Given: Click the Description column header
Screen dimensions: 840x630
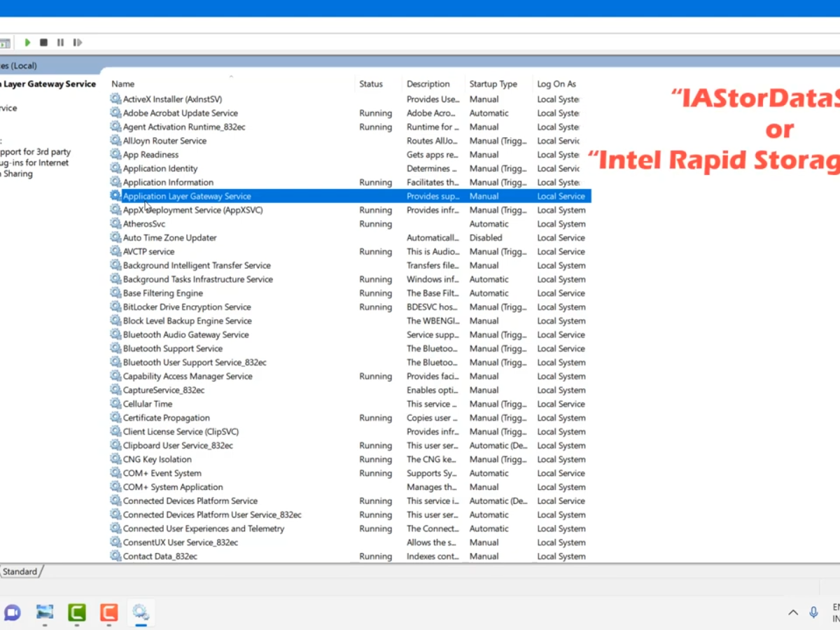Looking at the screenshot, I should (x=428, y=84).
